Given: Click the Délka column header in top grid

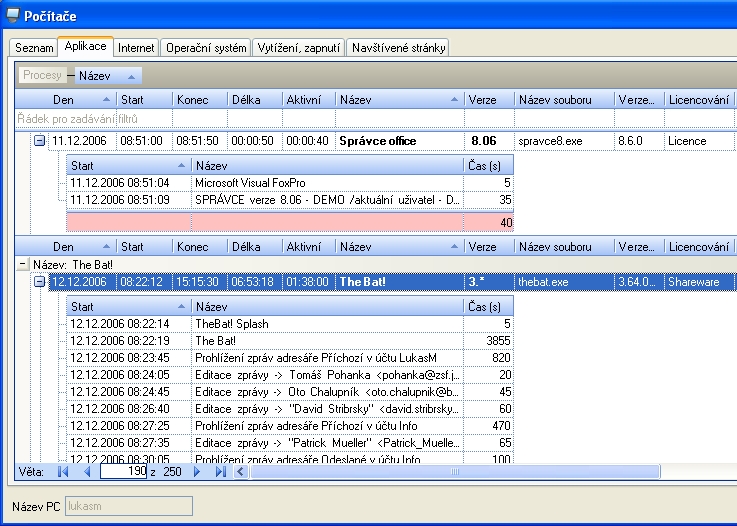Looking at the screenshot, I should click(254, 100).
